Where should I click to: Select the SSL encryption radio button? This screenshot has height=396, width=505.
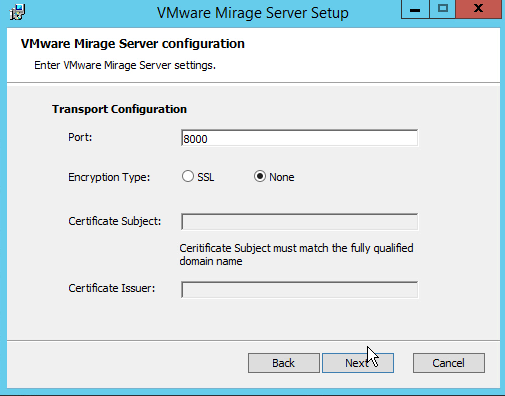point(188,176)
